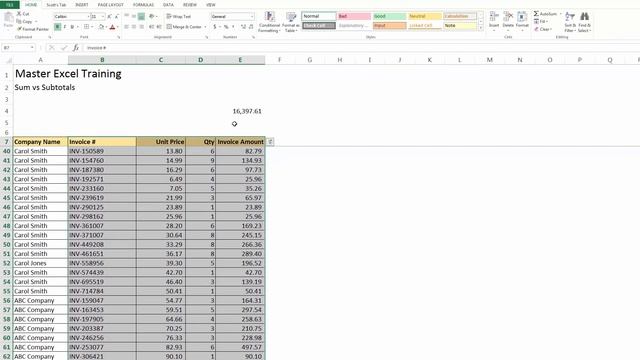Click the Copy command
The height and width of the screenshot is (360, 640).
[x=25, y=21]
